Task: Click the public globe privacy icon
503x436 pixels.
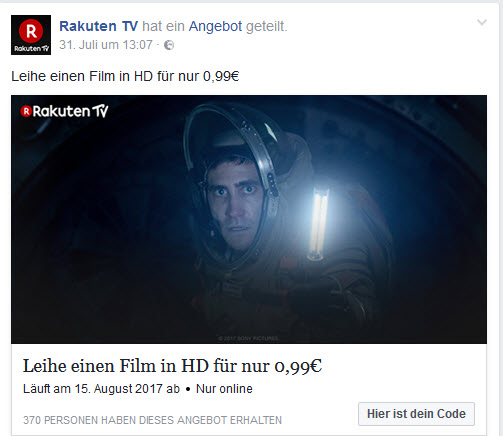Action: point(169,45)
